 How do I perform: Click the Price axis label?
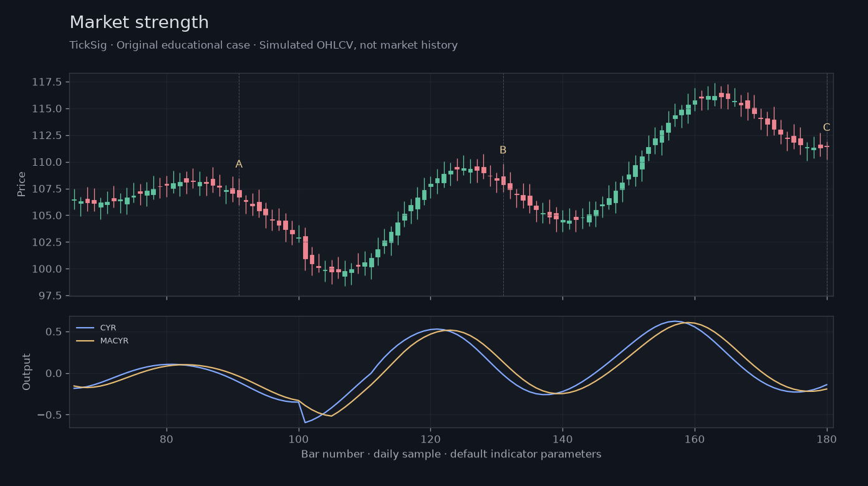pyautogui.click(x=22, y=184)
